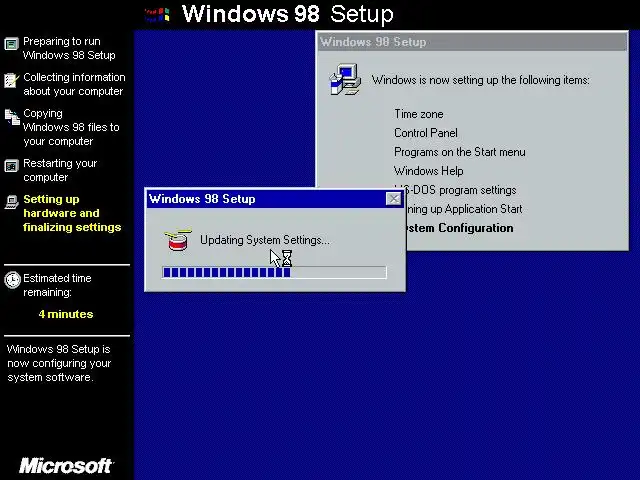Screen dimensions: 640x480
Task: Click the computer icon in the background Setup window
Action: [345, 79]
